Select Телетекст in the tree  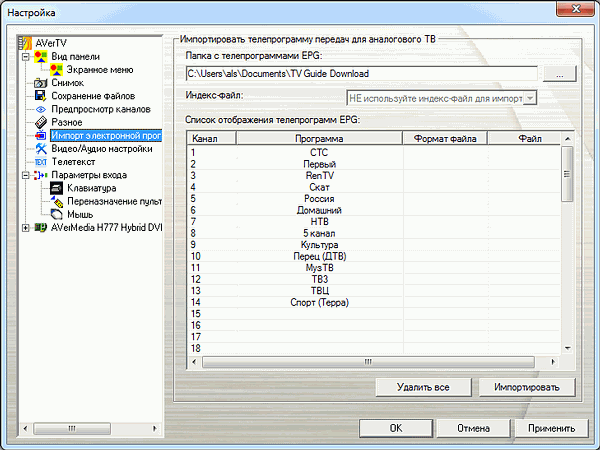[73, 162]
